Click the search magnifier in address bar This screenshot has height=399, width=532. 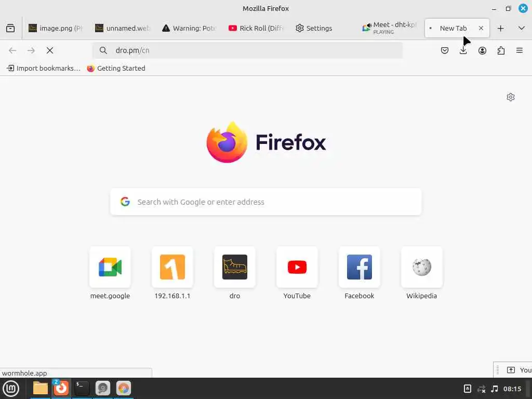pos(103,50)
